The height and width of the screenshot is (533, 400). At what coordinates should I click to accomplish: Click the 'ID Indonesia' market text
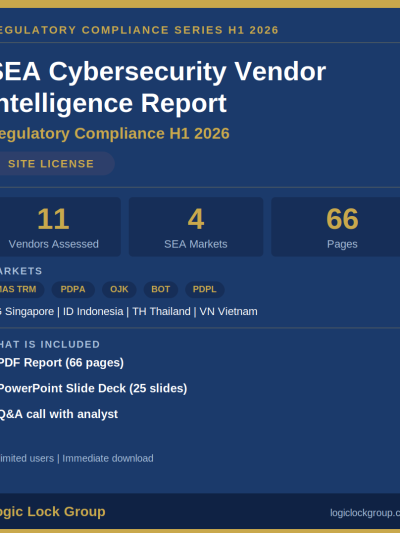point(93,311)
